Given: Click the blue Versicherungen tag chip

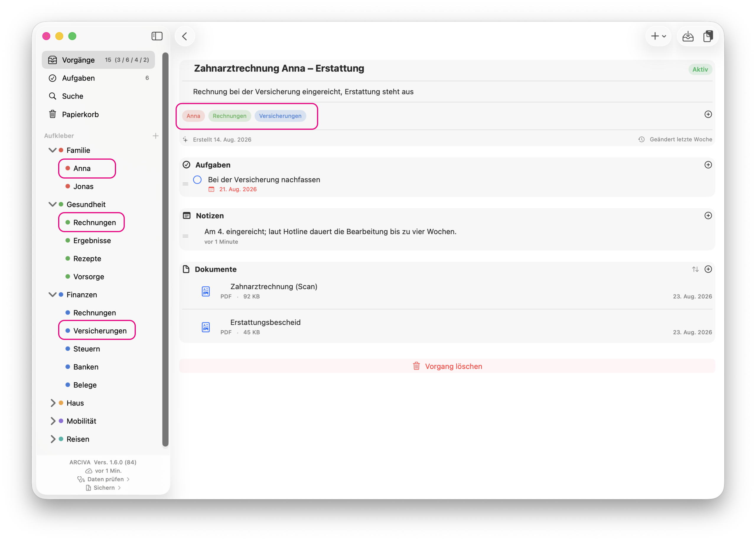Looking at the screenshot, I should pyautogui.click(x=280, y=116).
